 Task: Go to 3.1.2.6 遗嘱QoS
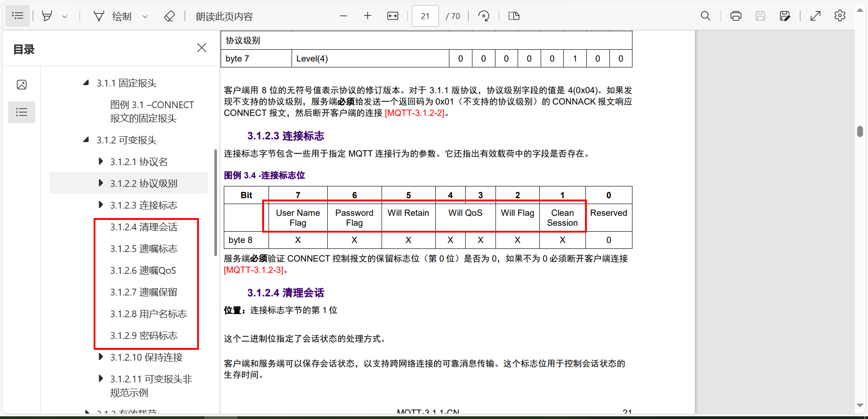click(x=143, y=270)
